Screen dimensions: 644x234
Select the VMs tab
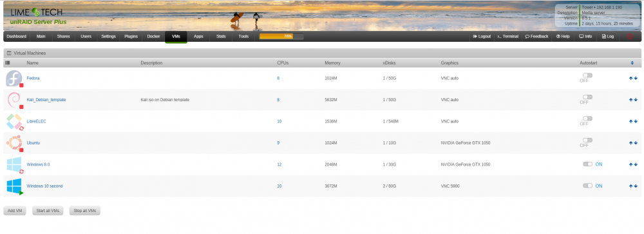coord(176,36)
